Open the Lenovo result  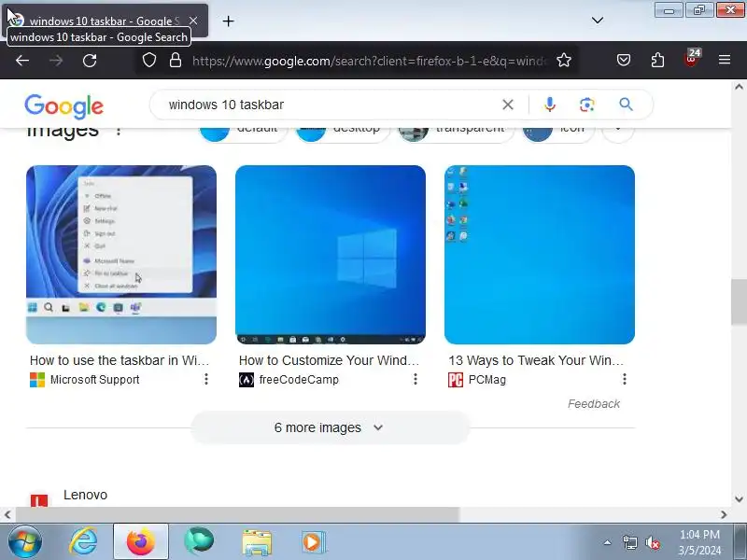point(85,496)
